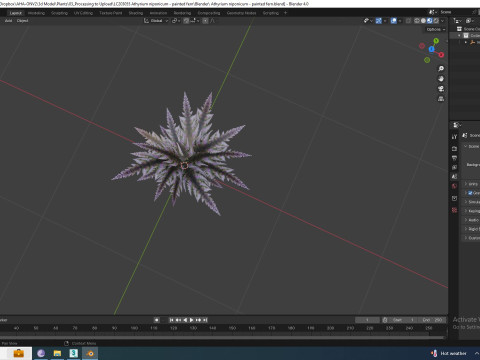Open viewport shading options dropdown arrow
This screenshot has width=480, height=360.
(442, 21)
